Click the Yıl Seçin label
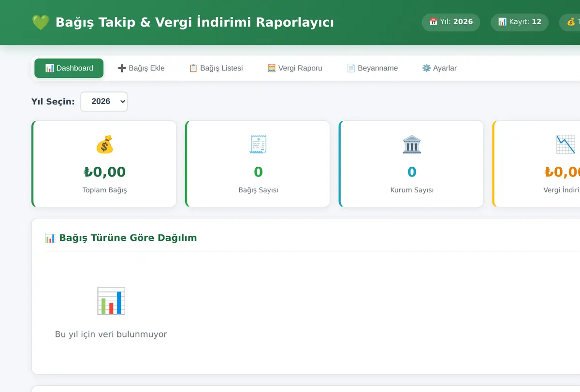The image size is (580, 392). [53, 102]
